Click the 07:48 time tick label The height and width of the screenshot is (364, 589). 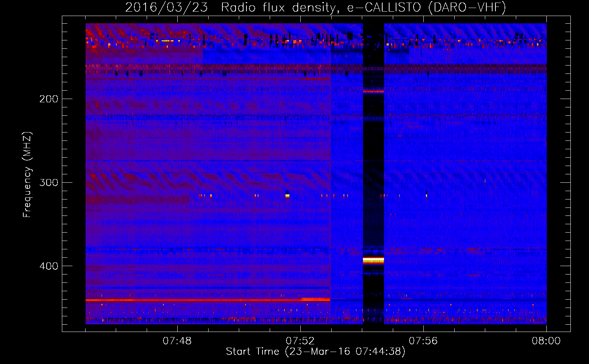(177, 341)
